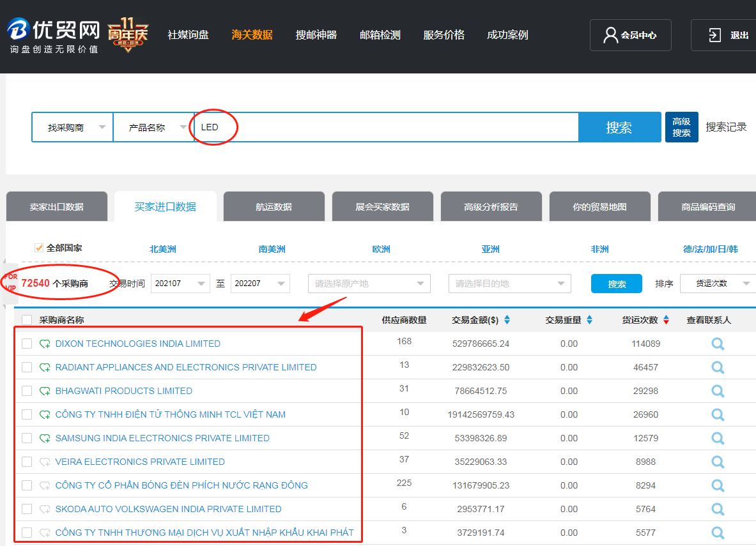The height and width of the screenshot is (546, 756).
Task: Open the 货运次数 sort order dropdown
Action: tap(718, 284)
